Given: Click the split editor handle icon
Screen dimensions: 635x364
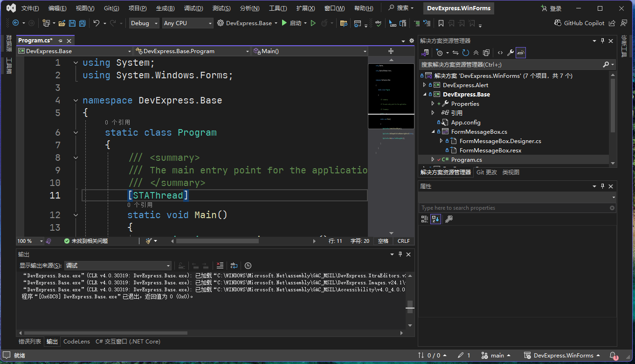Looking at the screenshot, I should (391, 51).
